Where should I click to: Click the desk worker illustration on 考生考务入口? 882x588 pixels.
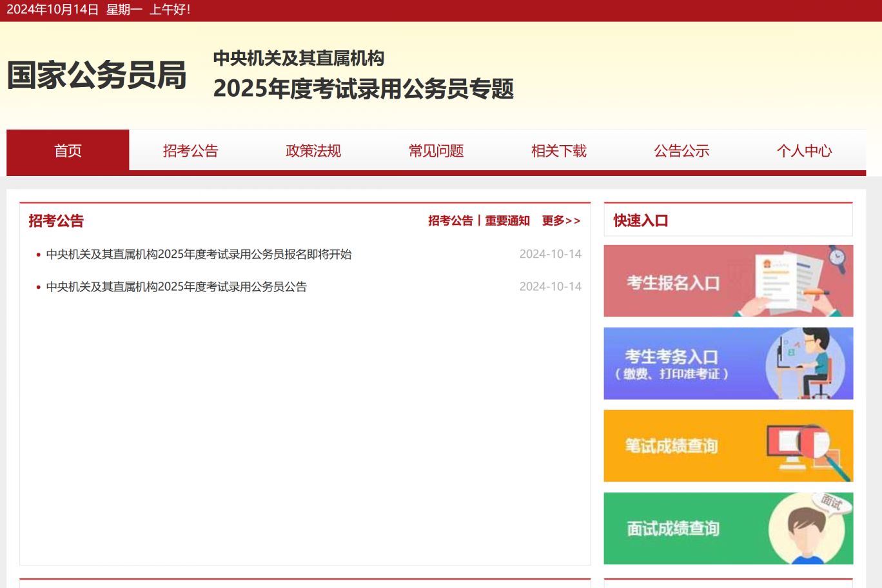point(806,363)
